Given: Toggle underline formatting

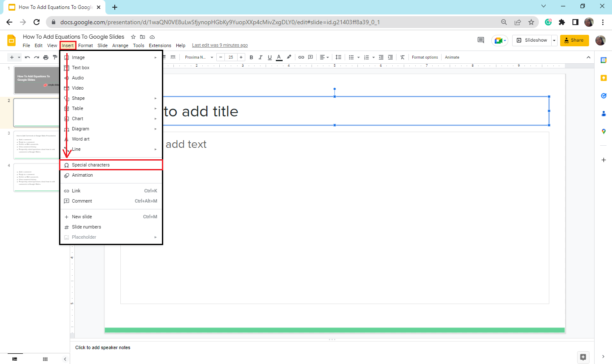Looking at the screenshot, I should pos(269,57).
